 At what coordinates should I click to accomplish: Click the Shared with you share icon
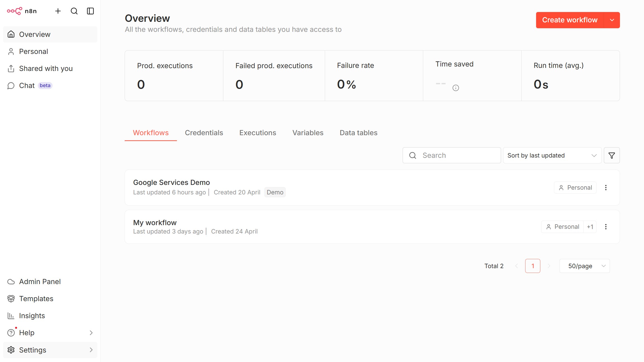pos(11,68)
